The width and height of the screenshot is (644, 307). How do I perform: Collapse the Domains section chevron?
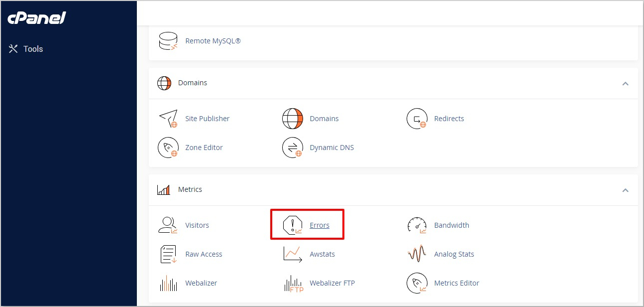pyautogui.click(x=625, y=83)
